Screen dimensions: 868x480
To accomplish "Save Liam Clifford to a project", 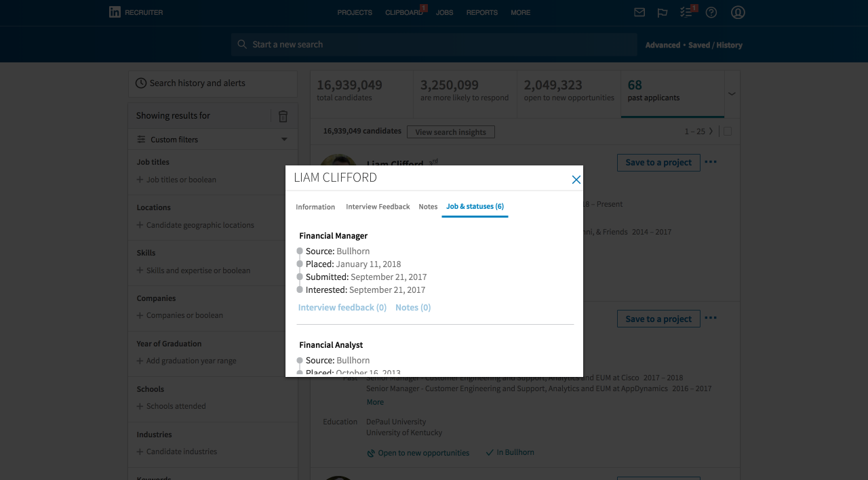I will (658, 163).
